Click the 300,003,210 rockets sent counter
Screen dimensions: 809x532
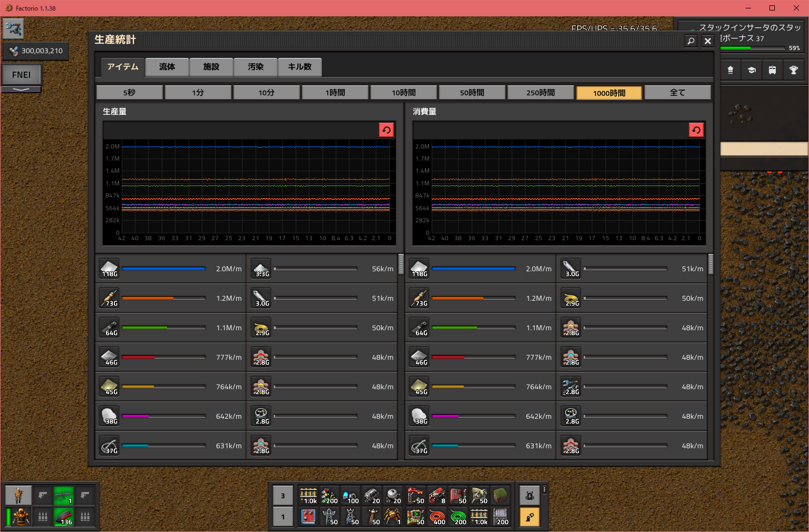tap(36, 51)
